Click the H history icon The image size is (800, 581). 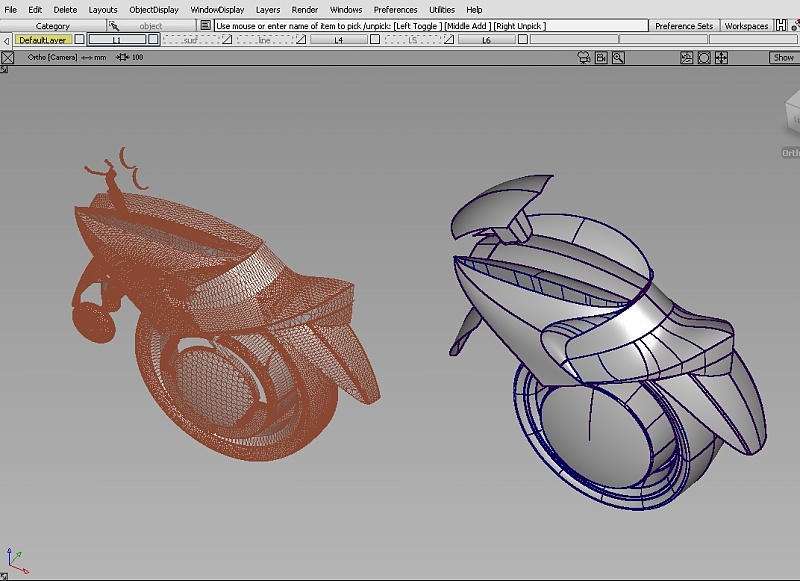coord(781,25)
